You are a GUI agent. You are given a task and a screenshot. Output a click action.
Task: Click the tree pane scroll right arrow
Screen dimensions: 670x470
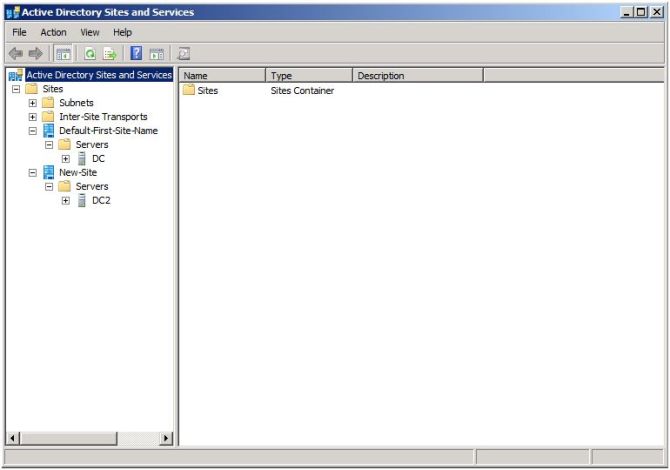166,438
